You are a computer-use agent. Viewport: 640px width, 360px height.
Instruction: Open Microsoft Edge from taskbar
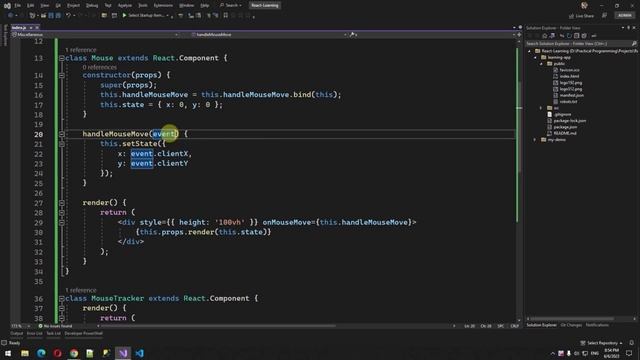point(41,353)
